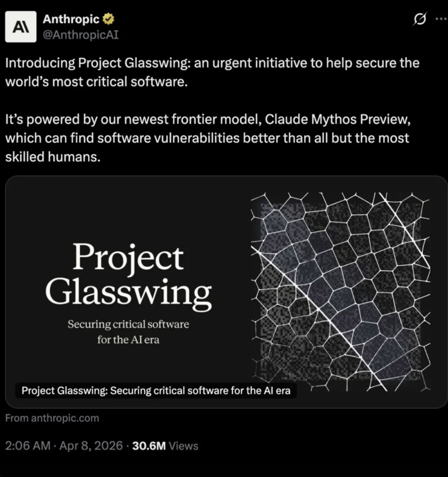
Task: Click "skilled humans." at the end of the post
Action: (53, 157)
